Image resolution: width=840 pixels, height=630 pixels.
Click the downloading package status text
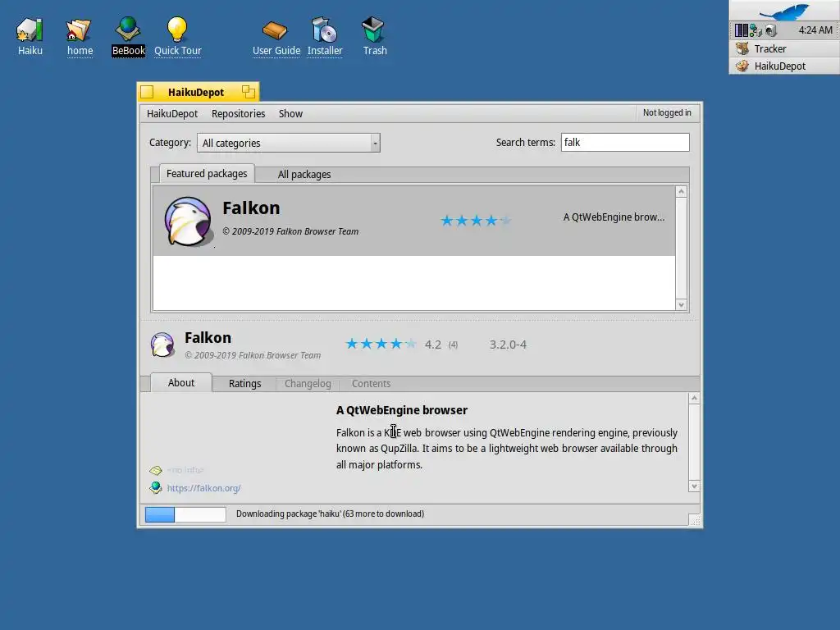330,514
